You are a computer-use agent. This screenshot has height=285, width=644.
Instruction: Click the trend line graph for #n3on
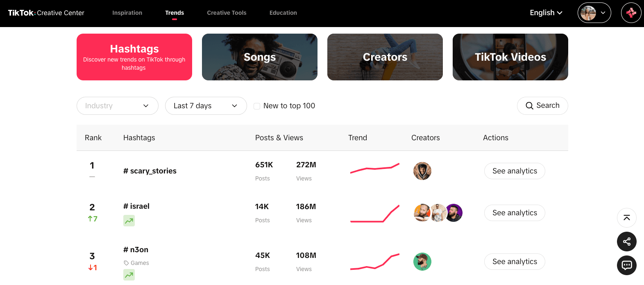374,261
